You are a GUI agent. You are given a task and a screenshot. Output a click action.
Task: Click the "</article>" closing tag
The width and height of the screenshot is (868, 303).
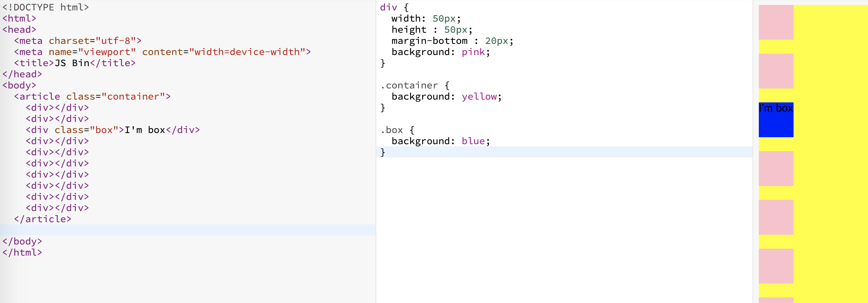pos(43,219)
